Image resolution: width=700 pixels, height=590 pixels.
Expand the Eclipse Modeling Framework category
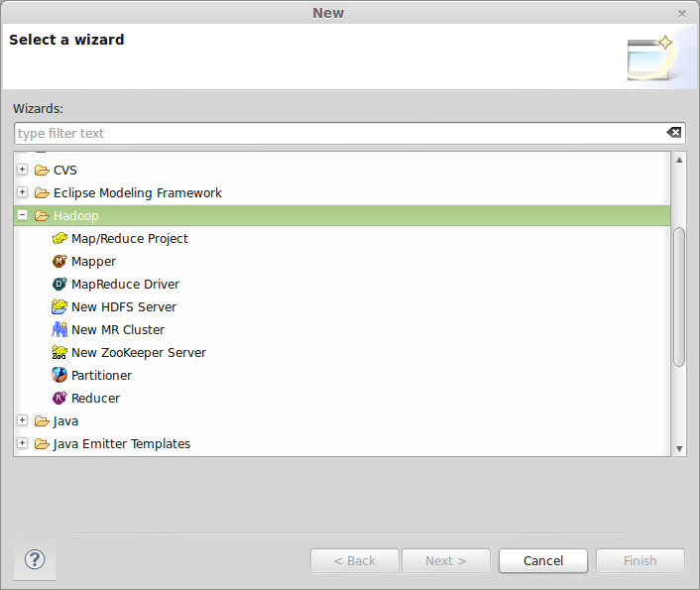point(23,192)
